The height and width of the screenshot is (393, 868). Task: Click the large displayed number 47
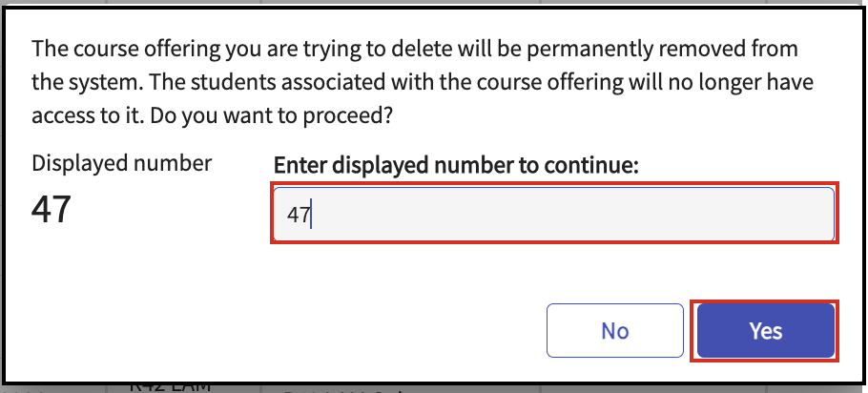click(x=52, y=210)
